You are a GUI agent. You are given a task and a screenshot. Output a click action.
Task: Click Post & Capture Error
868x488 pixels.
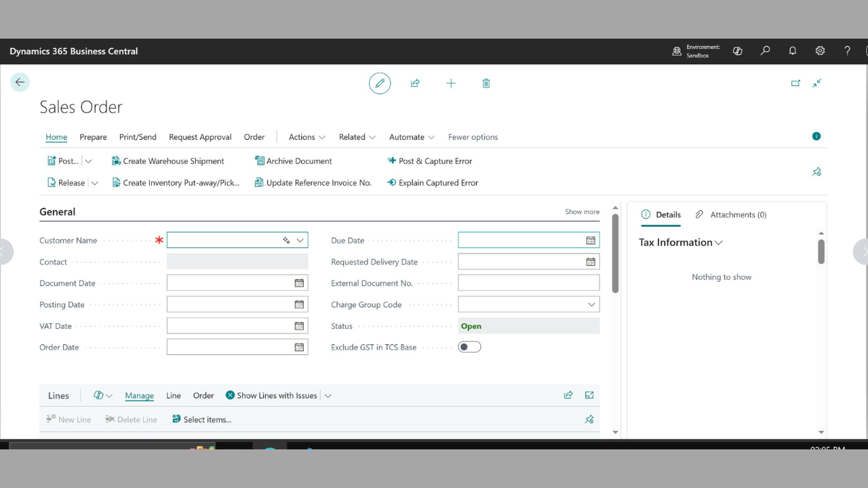(429, 161)
